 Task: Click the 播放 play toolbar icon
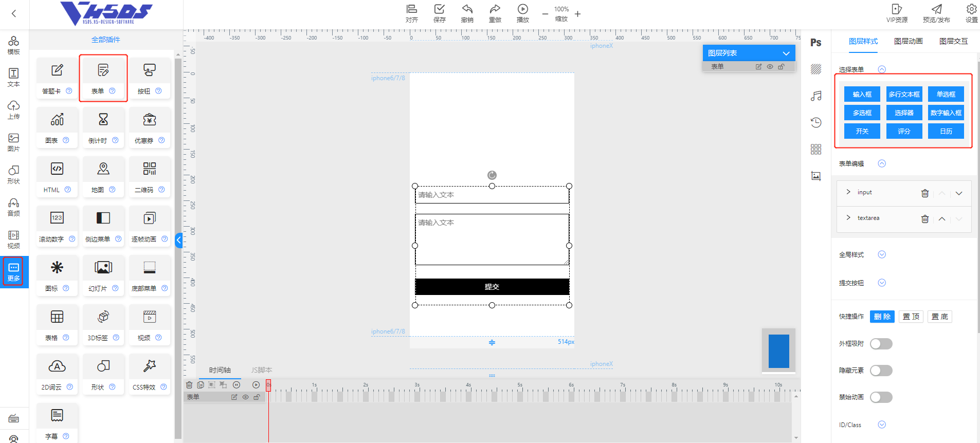pos(523,13)
